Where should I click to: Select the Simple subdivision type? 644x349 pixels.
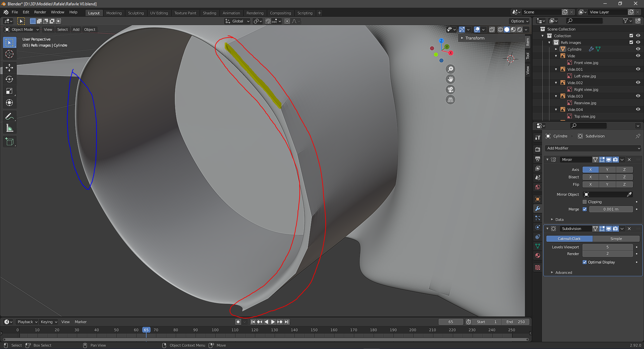coord(616,239)
